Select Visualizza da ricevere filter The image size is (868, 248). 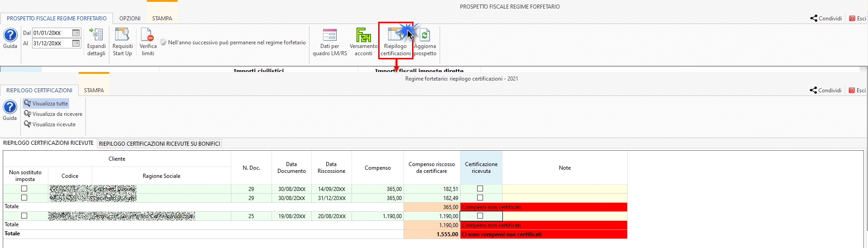tap(53, 114)
